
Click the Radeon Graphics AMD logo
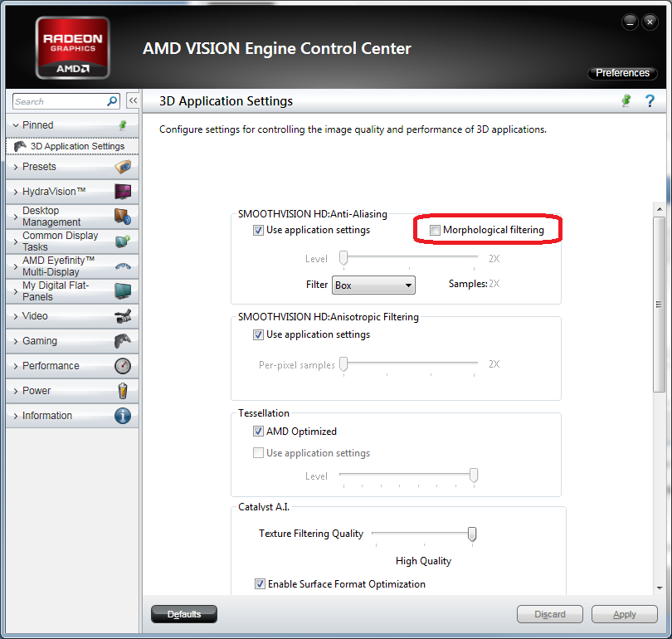(72, 47)
